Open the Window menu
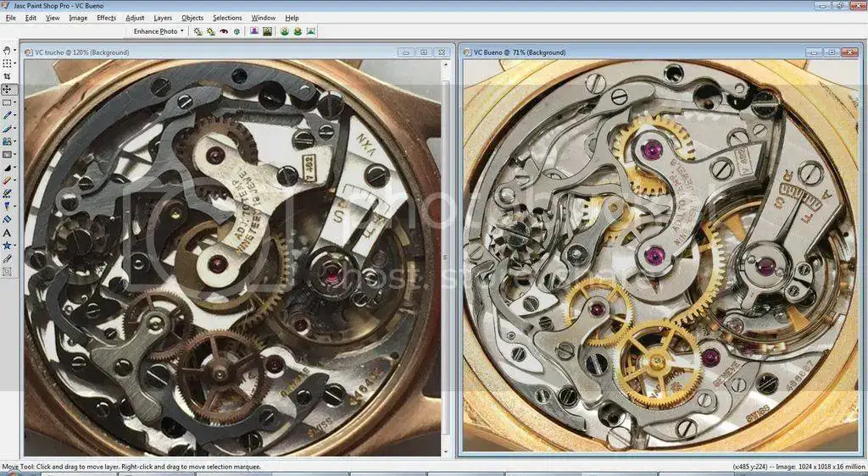The width and height of the screenshot is (868, 476). coord(264,18)
